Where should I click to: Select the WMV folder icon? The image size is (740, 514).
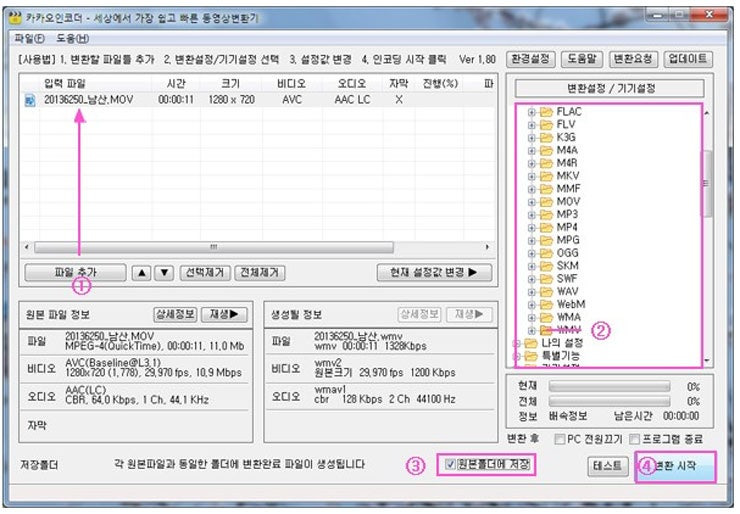(x=546, y=330)
